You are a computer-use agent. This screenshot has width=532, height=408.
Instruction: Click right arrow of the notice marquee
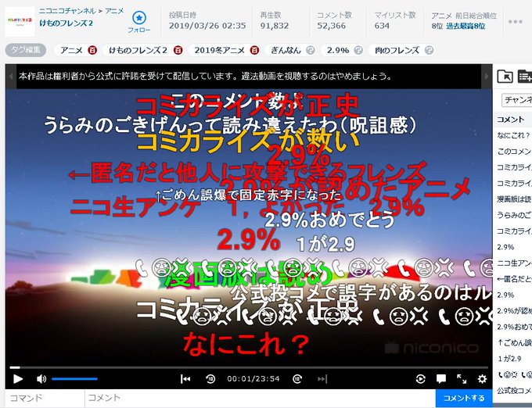[487, 77]
